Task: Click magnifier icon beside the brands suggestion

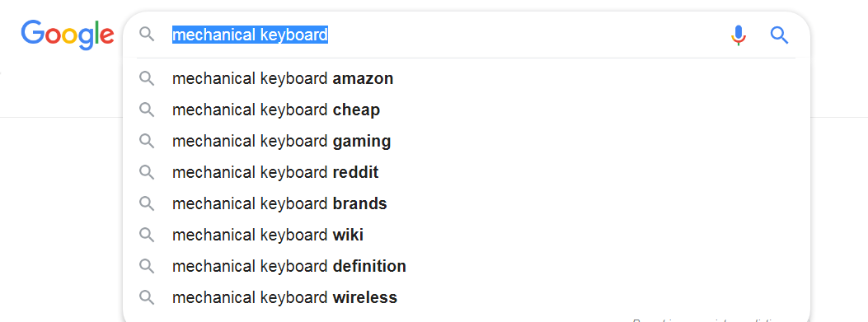Action: (x=147, y=203)
